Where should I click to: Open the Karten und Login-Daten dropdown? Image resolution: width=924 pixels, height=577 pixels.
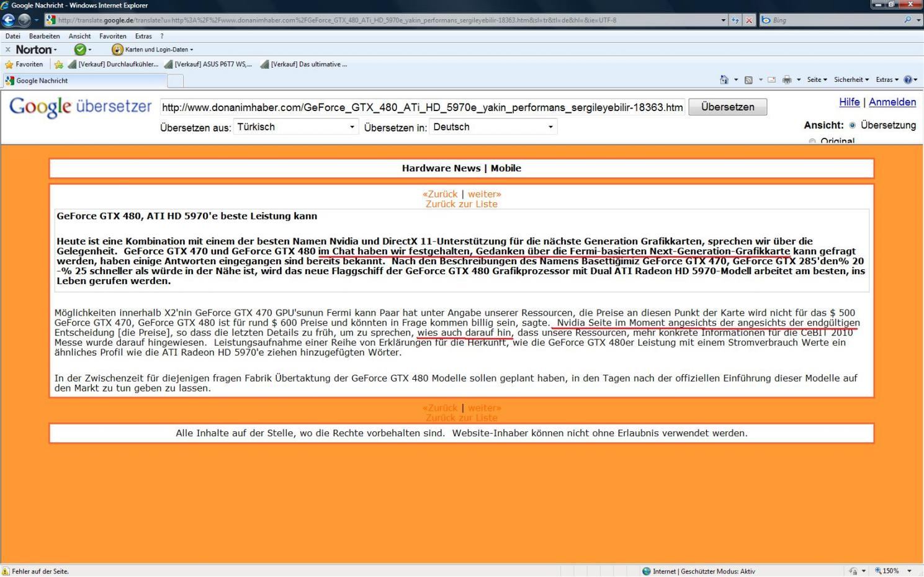[159, 50]
